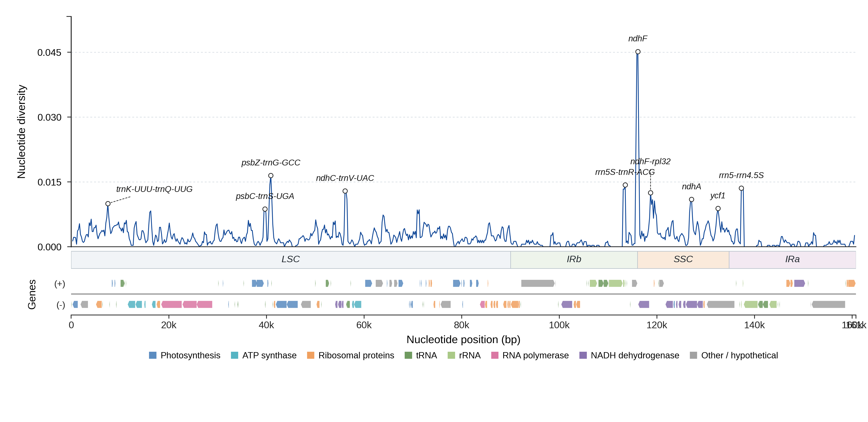Viewport: 868px width, 422px height.
Task: Click the 'Photosynthesis' legend text
Action: pyautogui.click(x=190, y=355)
